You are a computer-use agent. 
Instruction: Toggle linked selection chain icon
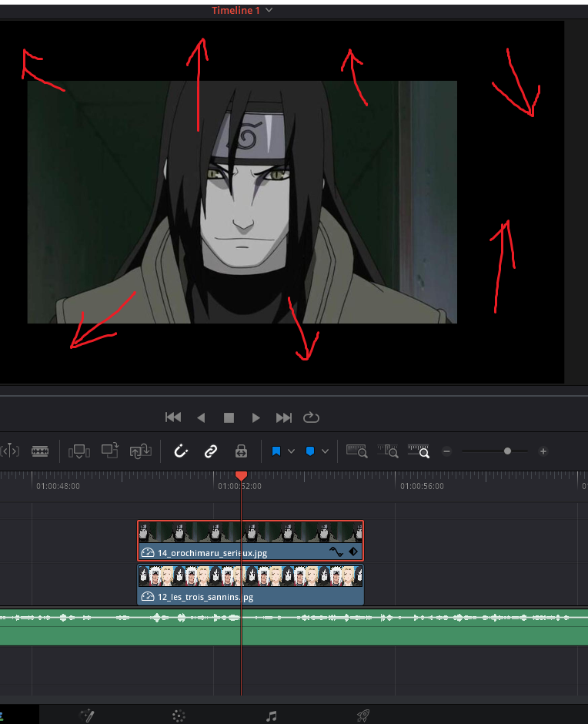[211, 451]
